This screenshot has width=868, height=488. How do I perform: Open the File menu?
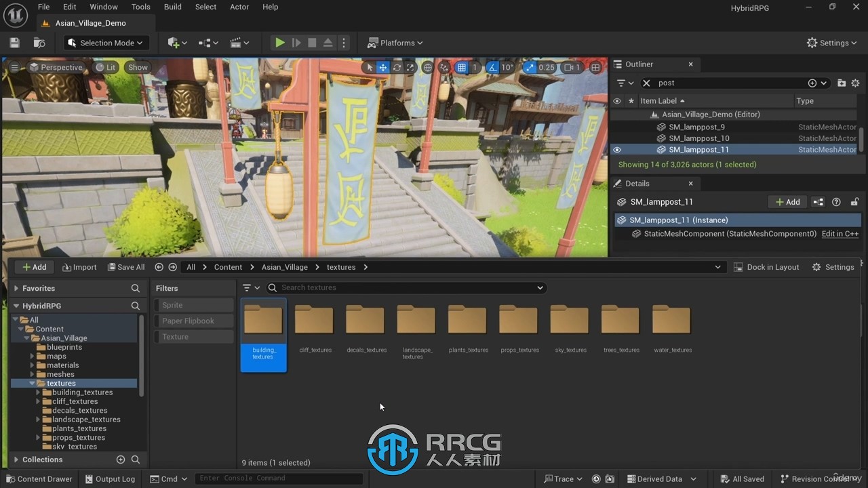(x=43, y=7)
